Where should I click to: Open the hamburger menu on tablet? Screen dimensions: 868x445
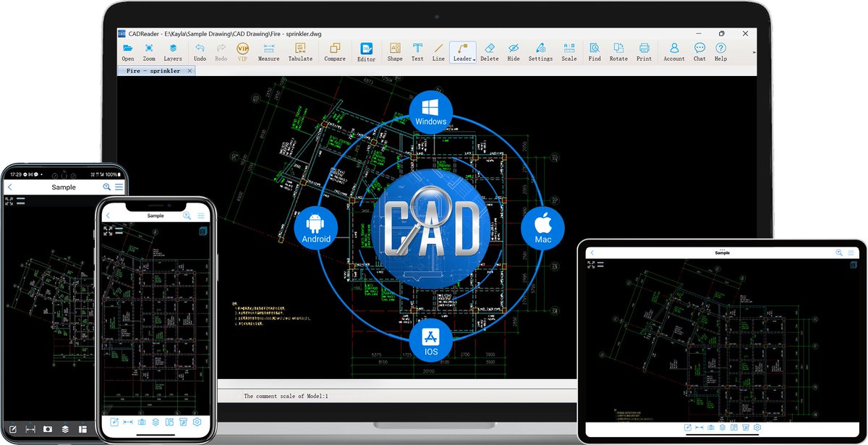(x=852, y=253)
